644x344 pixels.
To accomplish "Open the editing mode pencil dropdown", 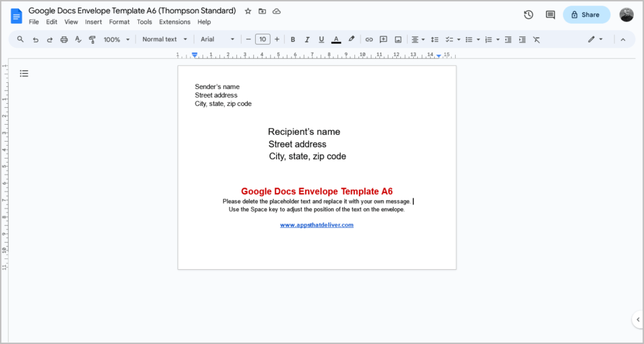I will click(595, 39).
